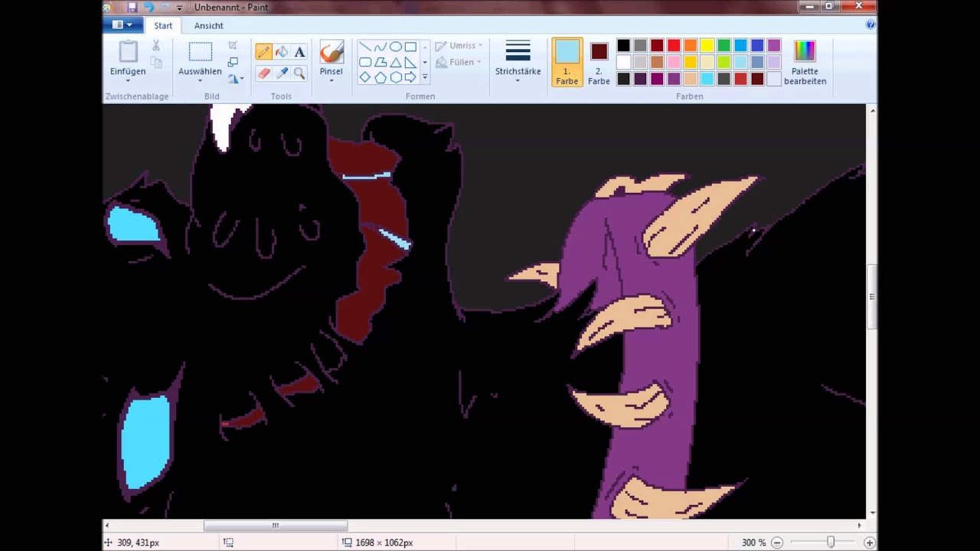Viewport: 980px width, 551px height.
Task: Pick the bright red color swatch
Action: 674,46
